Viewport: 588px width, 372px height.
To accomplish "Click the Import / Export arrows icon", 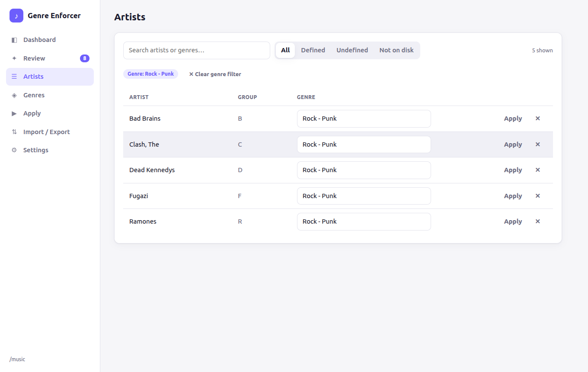I will point(14,132).
